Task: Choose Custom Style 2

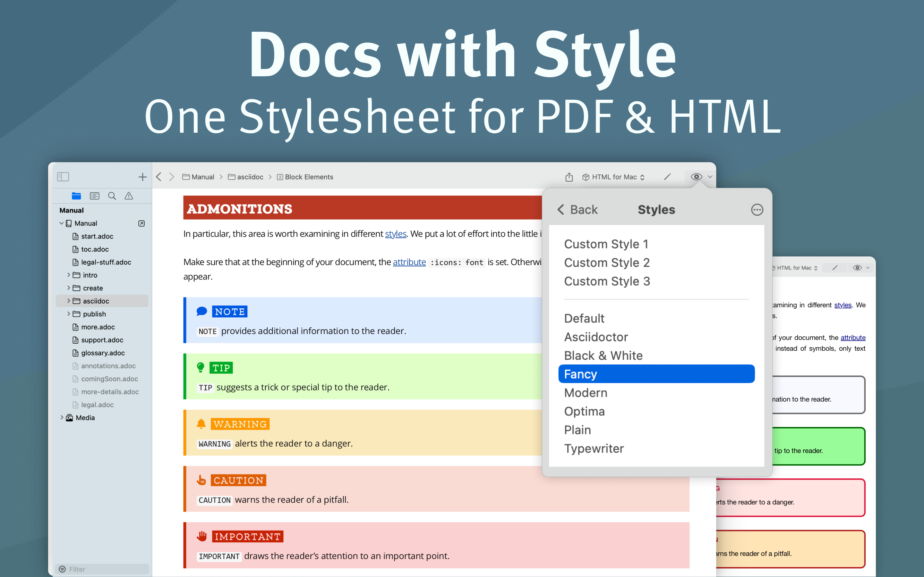Action: (x=606, y=263)
